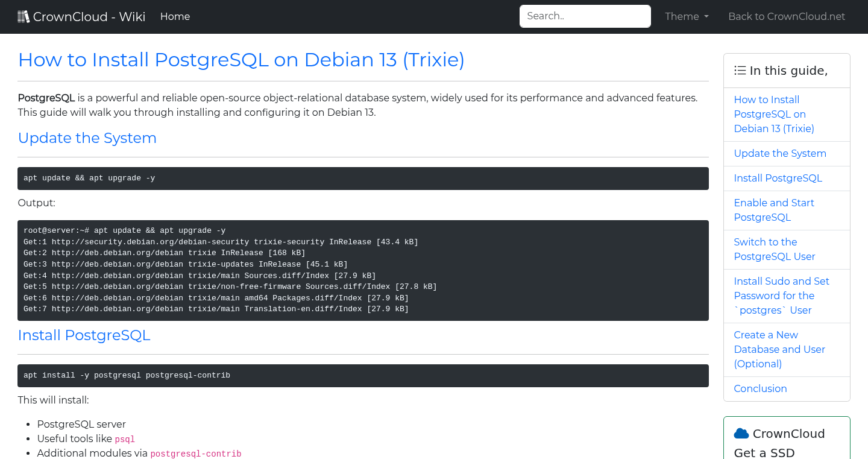Open Switch to the PostgreSQL User section

pos(774,249)
